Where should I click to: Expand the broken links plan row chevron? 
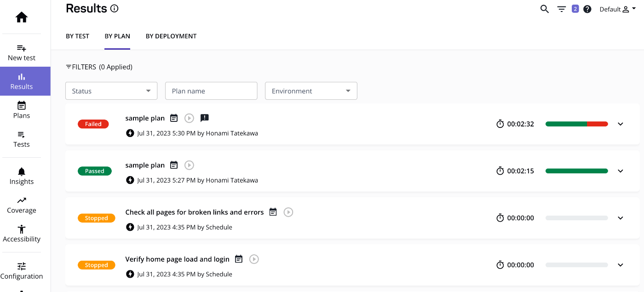coord(621,218)
